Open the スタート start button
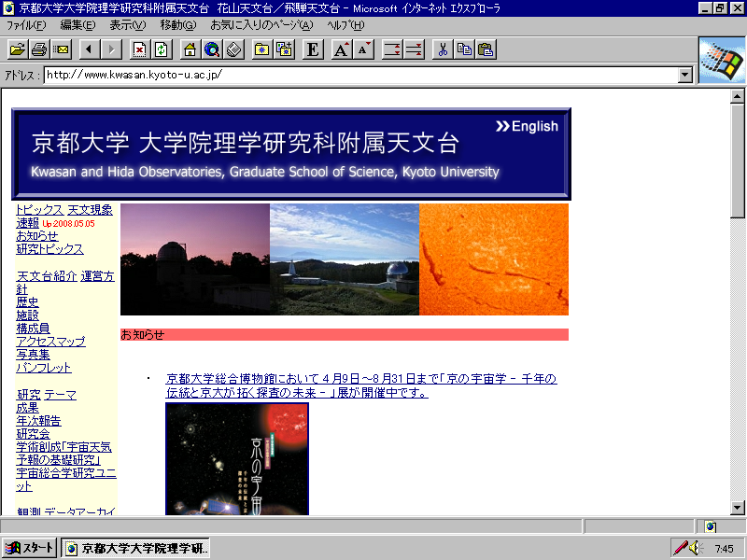747x560 pixels. tap(29, 548)
